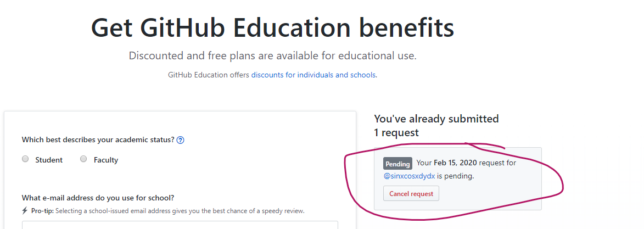
Task: Click the 'is pending.' status text
Action: pos(455,176)
